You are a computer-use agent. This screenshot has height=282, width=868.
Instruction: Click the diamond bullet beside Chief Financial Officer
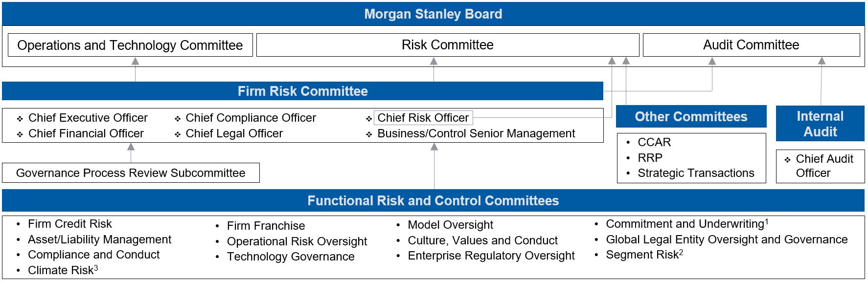click(20, 134)
